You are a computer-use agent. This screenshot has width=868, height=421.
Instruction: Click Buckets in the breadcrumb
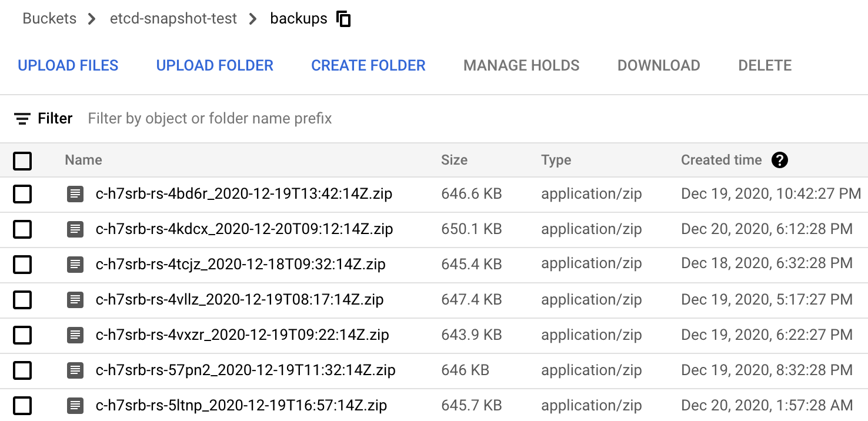49,19
